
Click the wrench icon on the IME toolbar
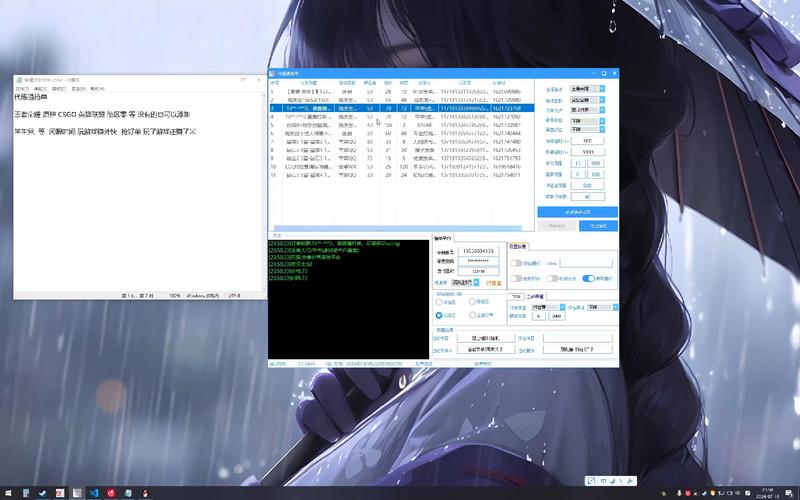(630, 481)
